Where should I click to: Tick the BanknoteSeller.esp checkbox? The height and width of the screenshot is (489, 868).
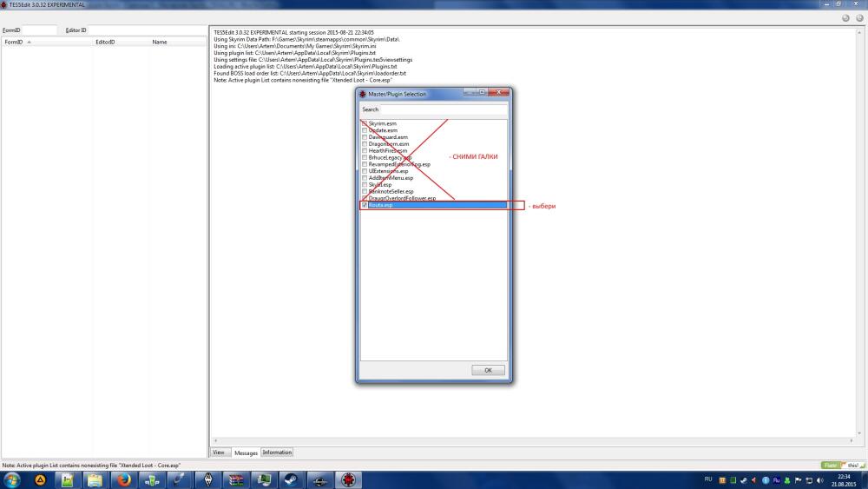pos(365,192)
